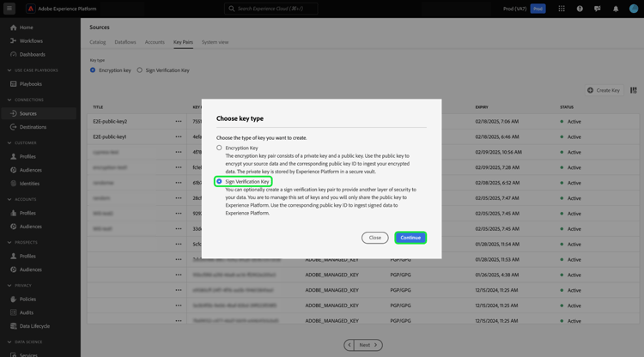Go to Next page
This screenshot has width=644, height=357.
368,345
